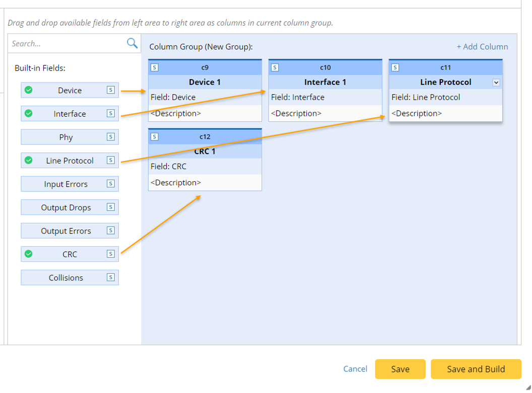
Task: Click the S icon on Collisions field
Action: (110, 277)
